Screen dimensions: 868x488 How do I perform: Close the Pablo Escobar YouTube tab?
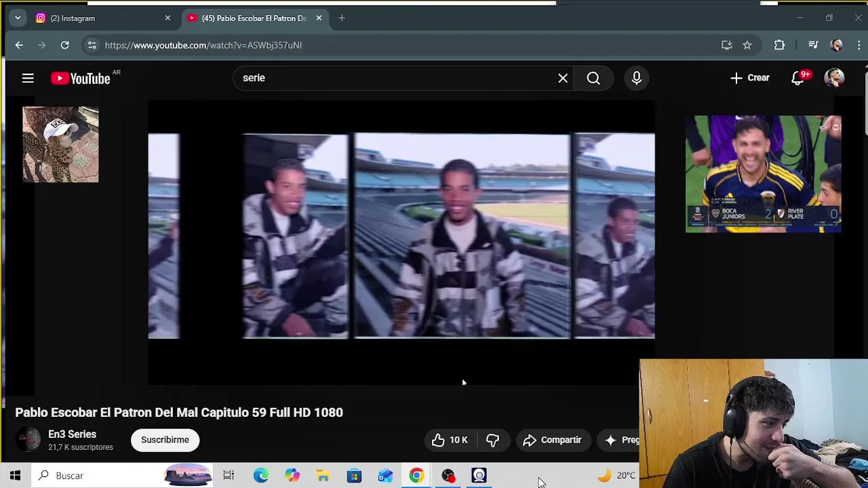pyautogui.click(x=319, y=18)
